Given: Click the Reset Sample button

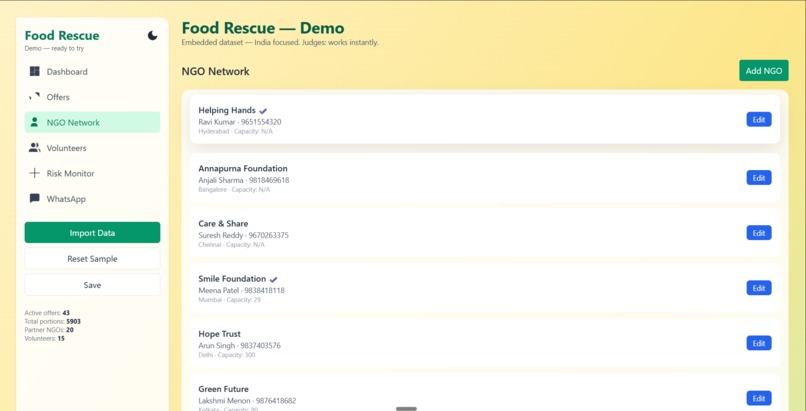Looking at the screenshot, I should click(92, 259).
